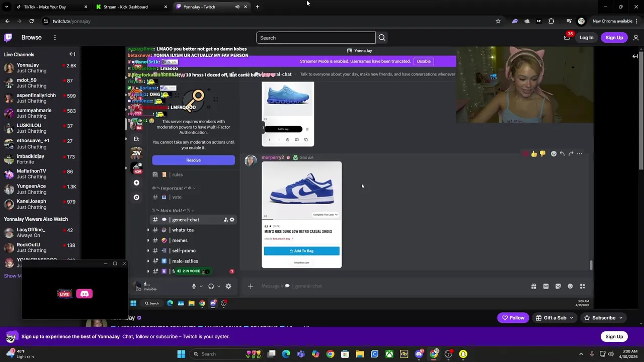Open a new Chrome tab
Image resolution: width=644 pixels, height=362 pixels.
click(x=257, y=7)
